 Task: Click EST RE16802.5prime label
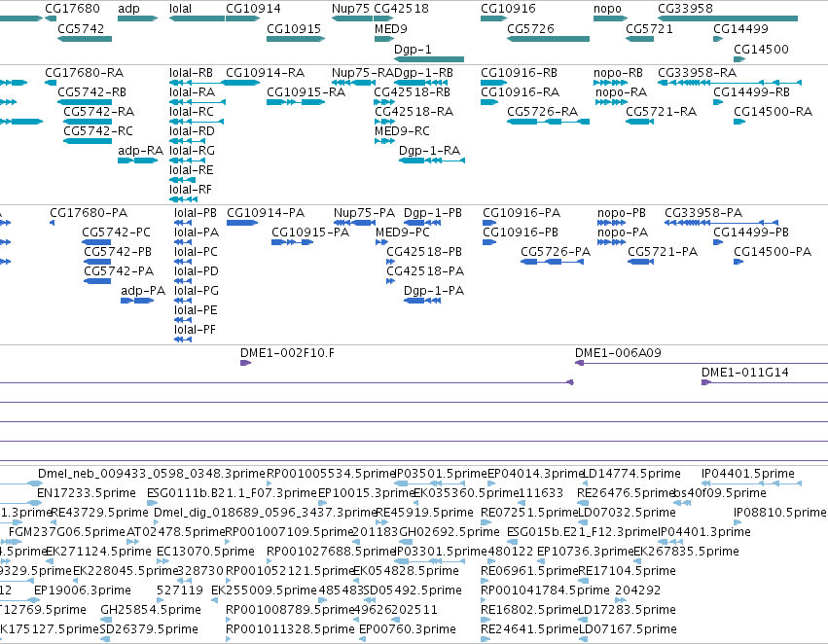[x=530, y=610]
